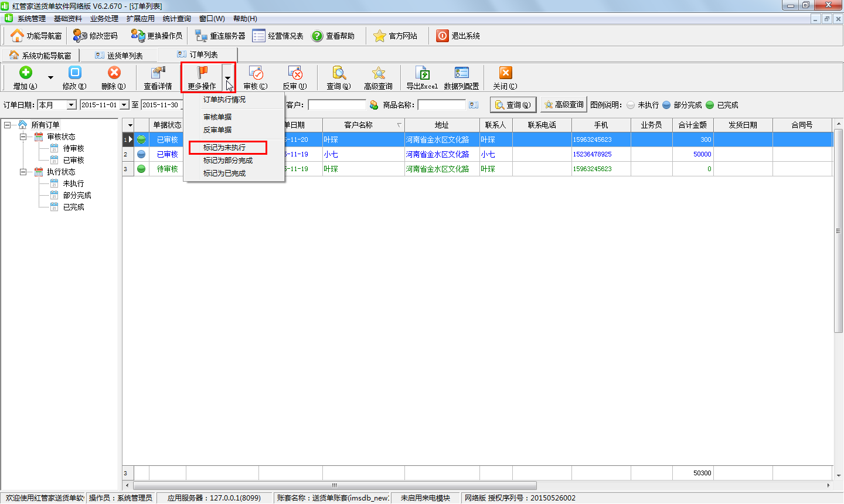The image size is (844, 504).
Task: Click the Un-audit (反审) toolbar icon
Action: point(295,73)
